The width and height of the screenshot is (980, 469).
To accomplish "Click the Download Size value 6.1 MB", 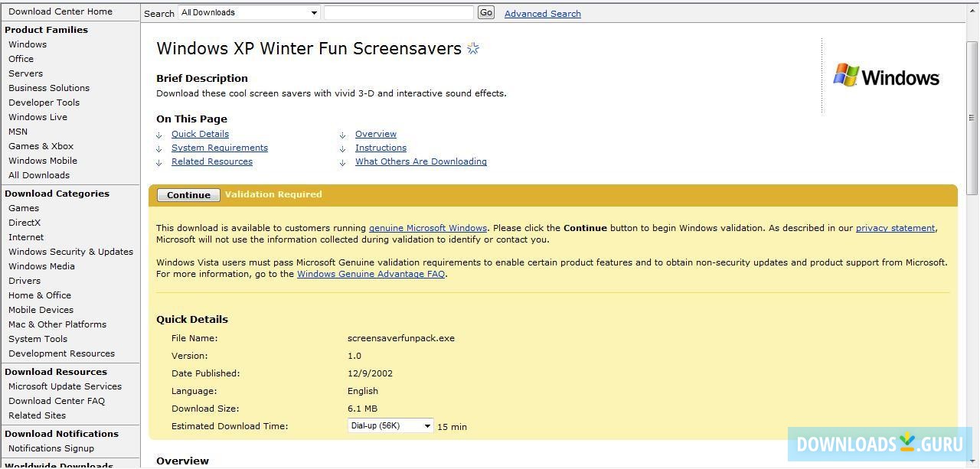I will click(362, 409).
